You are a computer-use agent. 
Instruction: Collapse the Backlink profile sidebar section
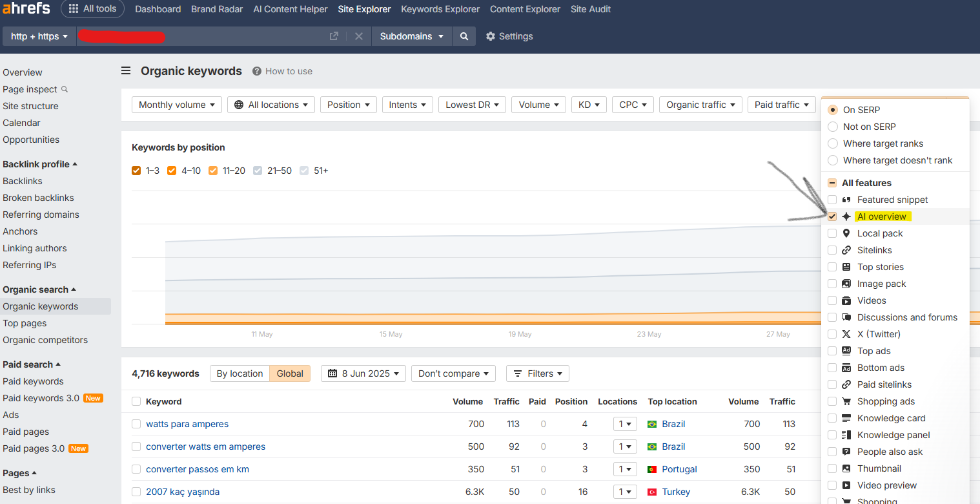tap(40, 164)
